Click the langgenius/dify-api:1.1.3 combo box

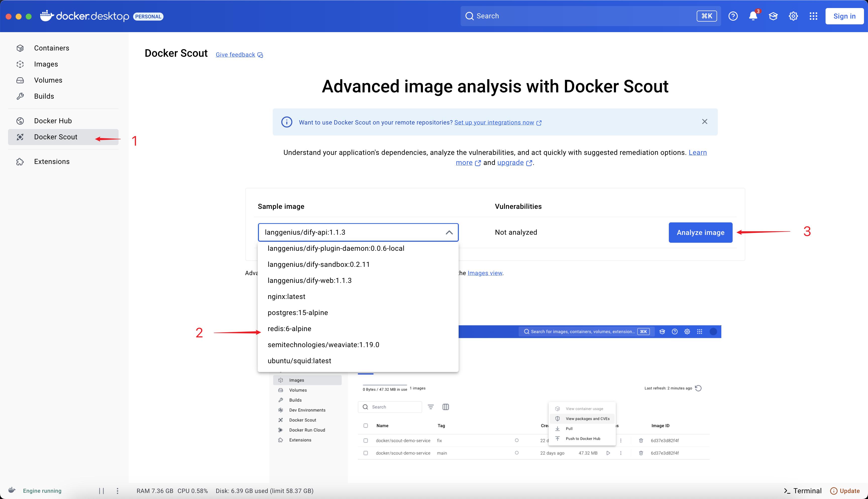point(358,232)
